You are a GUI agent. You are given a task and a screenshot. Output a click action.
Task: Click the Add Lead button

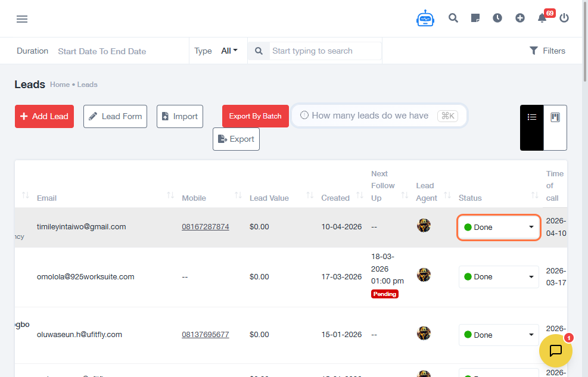tap(44, 116)
